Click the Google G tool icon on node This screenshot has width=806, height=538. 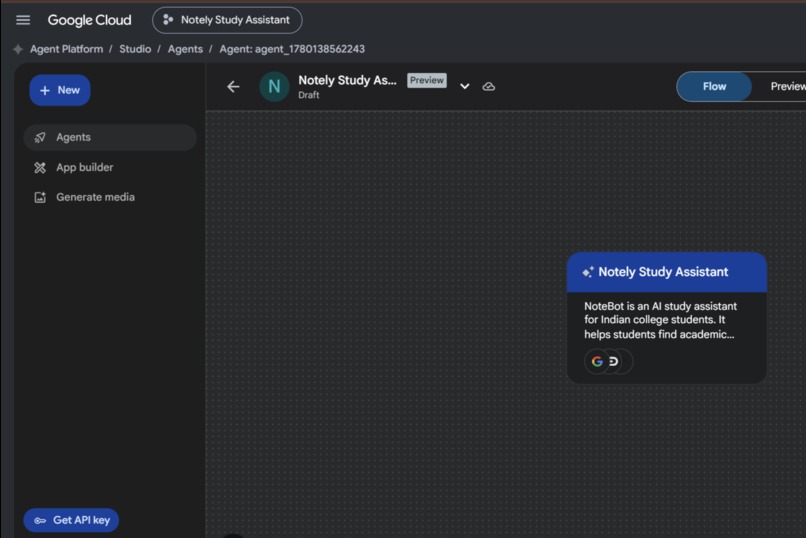[597, 362]
